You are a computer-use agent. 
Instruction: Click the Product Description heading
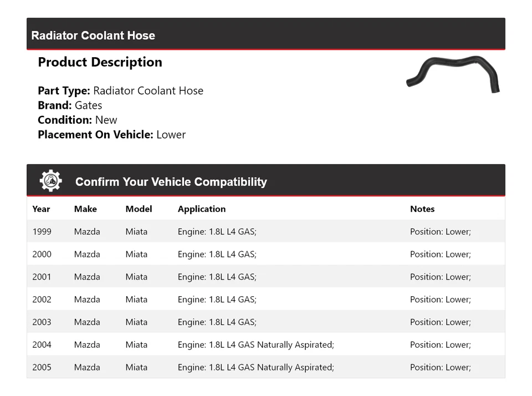click(100, 62)
